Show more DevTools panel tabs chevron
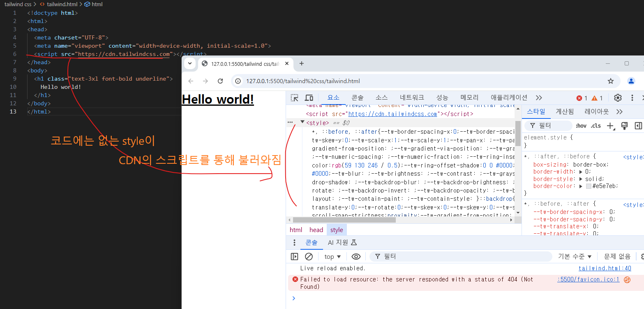 [x=539, y=98]
